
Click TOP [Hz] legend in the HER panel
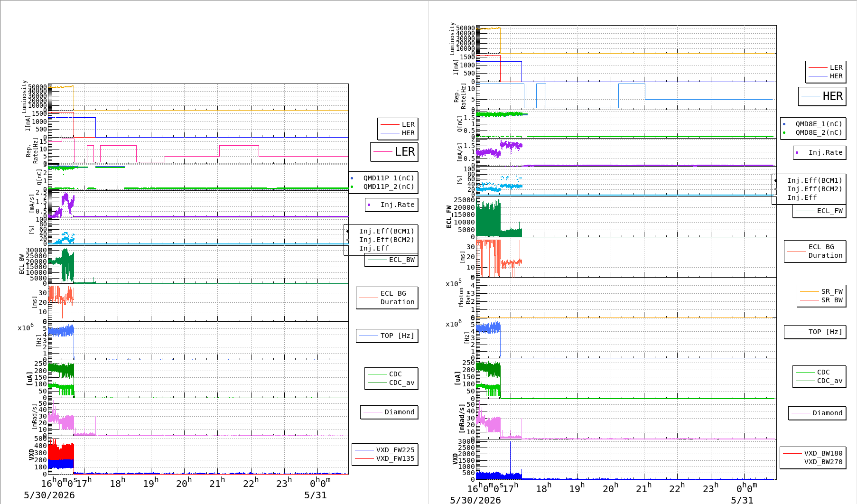click(x=825, y=332)
